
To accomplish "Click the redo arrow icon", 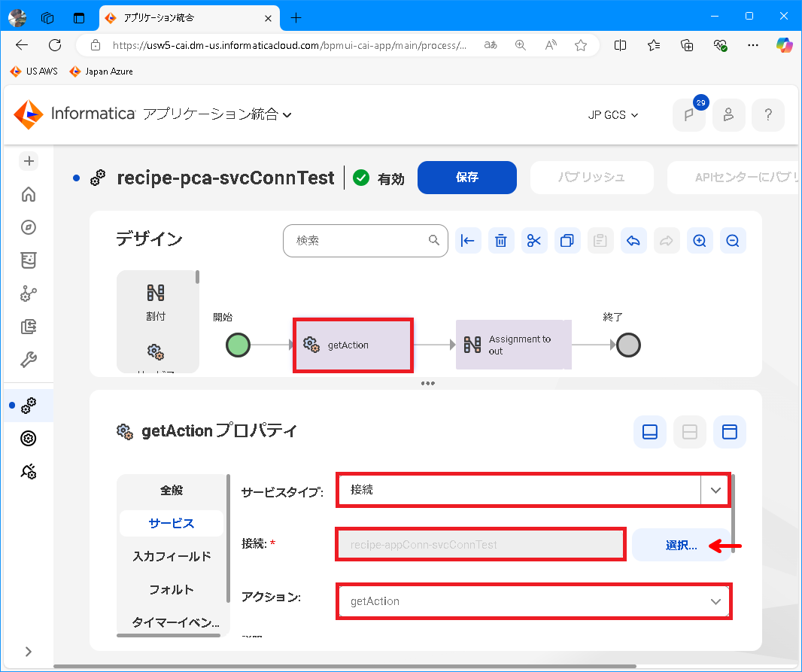I will (667, 240).
